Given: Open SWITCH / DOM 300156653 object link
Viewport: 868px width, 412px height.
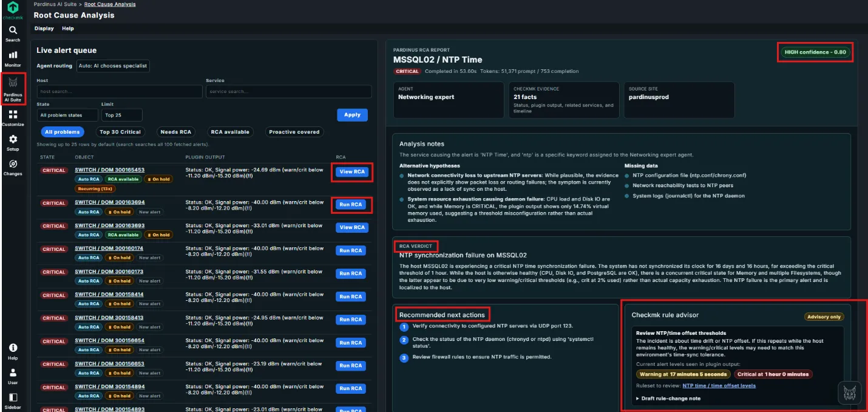Looking at the screenshot, I should point(109,364).
